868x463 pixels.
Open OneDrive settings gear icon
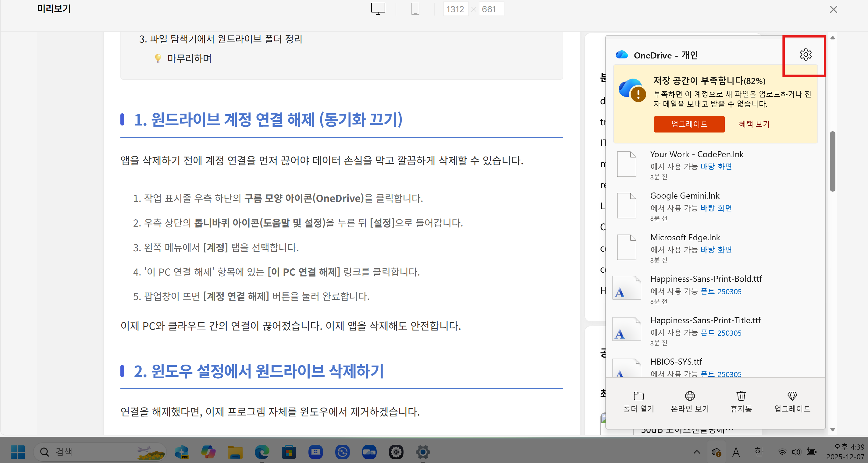pos(805,55)
